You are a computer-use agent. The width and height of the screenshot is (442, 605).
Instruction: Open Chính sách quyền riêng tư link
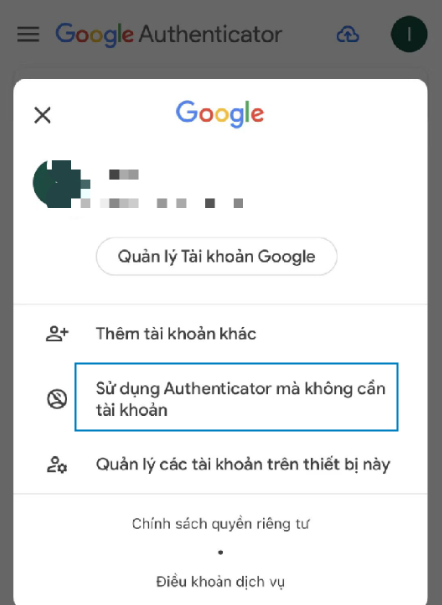[221, 524]
